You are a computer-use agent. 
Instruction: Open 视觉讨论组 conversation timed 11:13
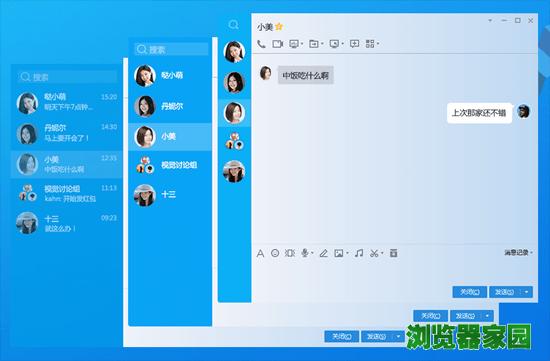tap(67, 193)
